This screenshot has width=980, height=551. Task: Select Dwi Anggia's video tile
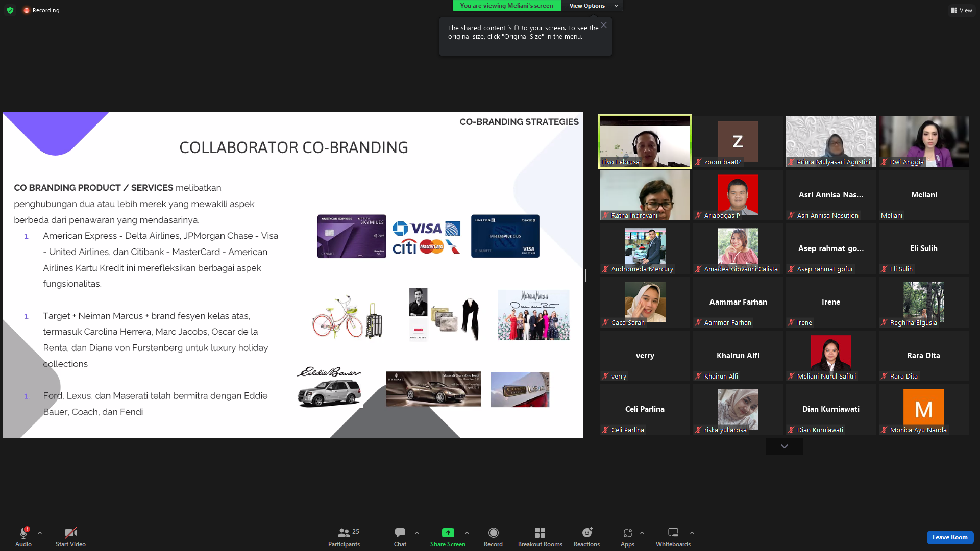pyautogui.click(x=924, y=141)
